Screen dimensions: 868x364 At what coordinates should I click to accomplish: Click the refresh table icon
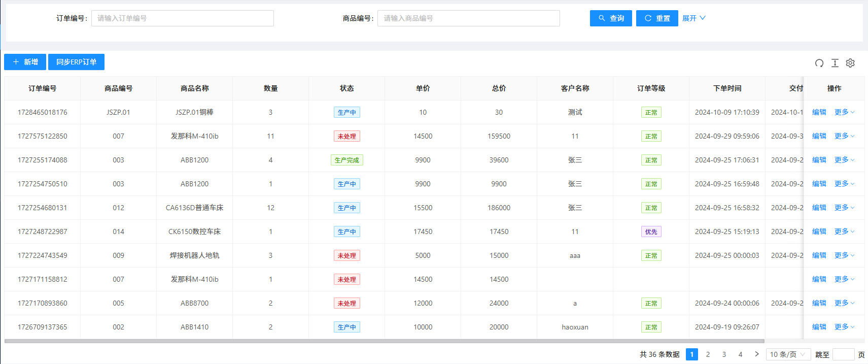click(x=819, y=63)
